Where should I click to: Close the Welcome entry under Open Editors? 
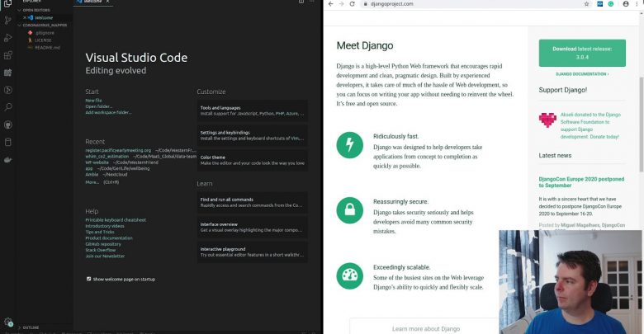click(25, 17)
